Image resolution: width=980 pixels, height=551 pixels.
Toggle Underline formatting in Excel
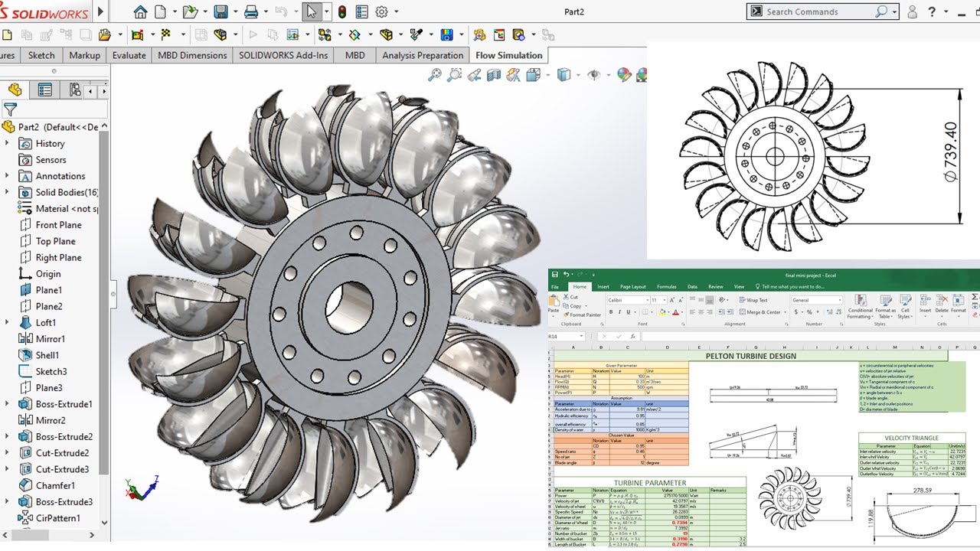(x=628, y=312)
